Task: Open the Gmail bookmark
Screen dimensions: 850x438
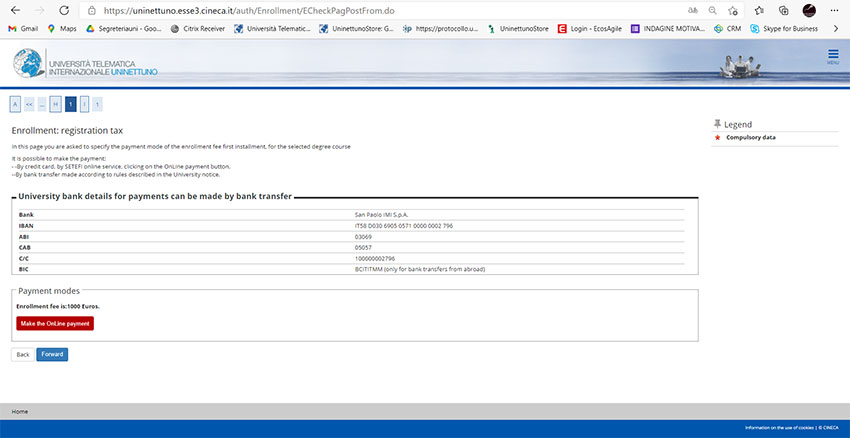Action: coord(23,29)
